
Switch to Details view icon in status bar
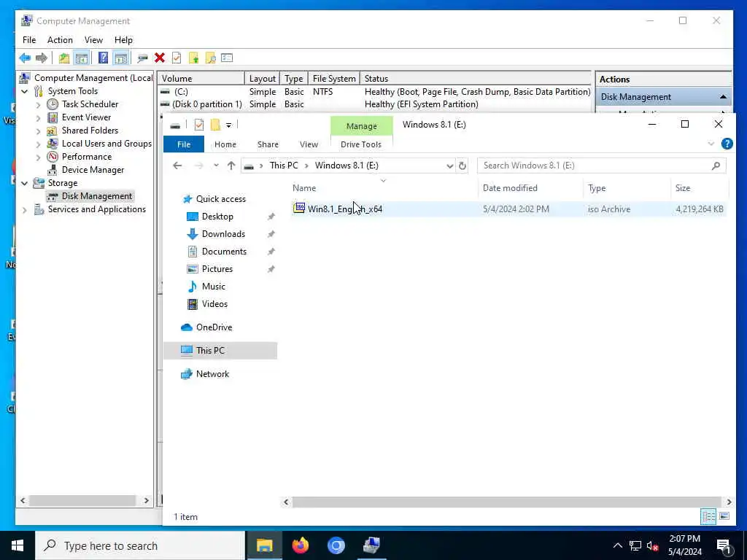click(708, 517)
